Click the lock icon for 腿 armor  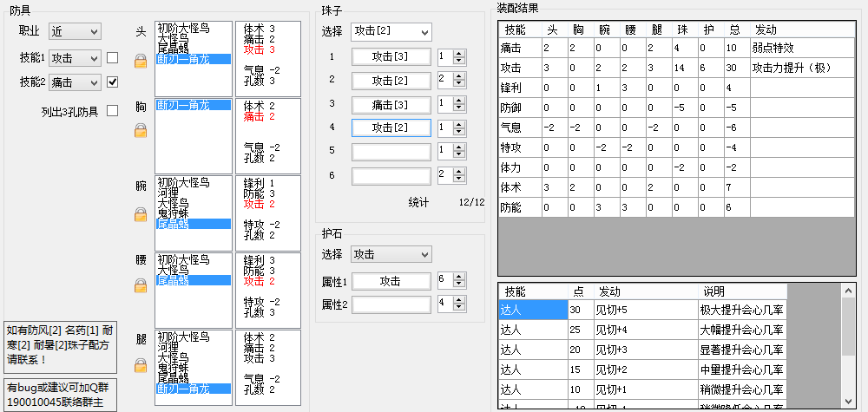click(140, 369)
